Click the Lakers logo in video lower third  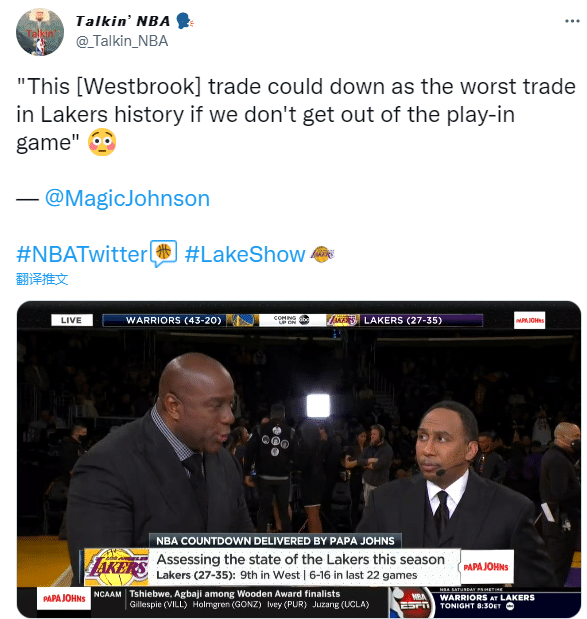pyautogui.click(x=117, y=567)
